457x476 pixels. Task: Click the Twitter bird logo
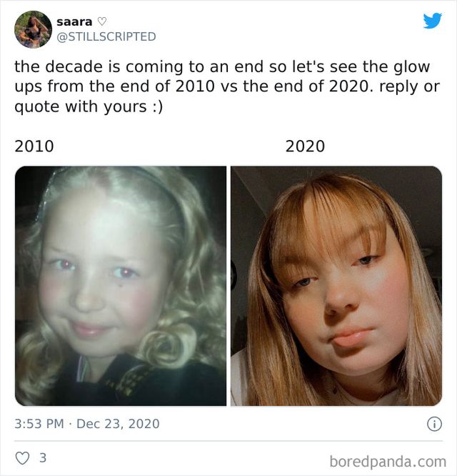pyautogui.click(x=432, y=20)
